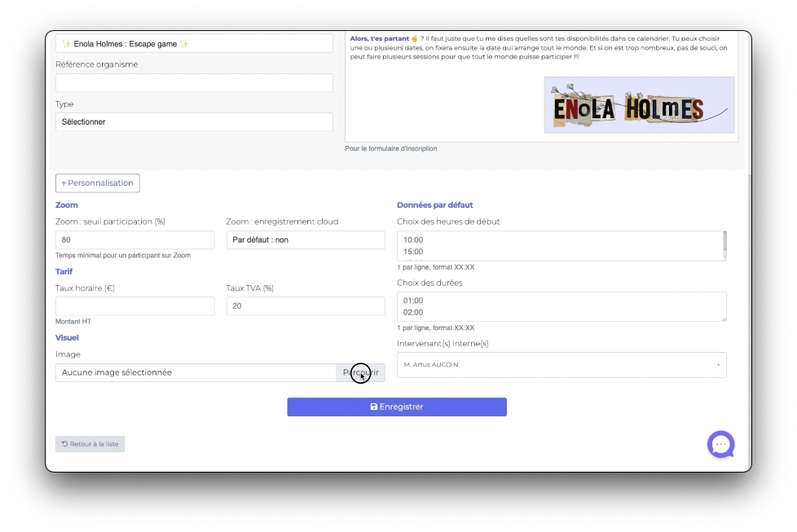Screen dimensions: 797x532
Task: Click the Enola Holmes title field
Action: (x=194, y=44)
